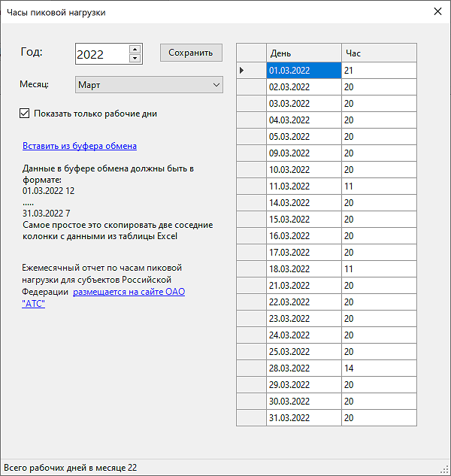Click status text Всего рабочих дней в месяце 22

(71, 468)
